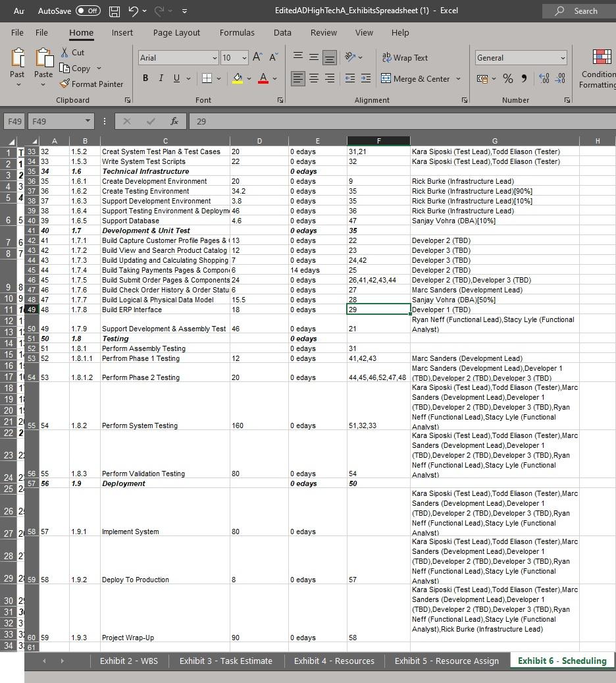Toggle italic formatting
Screen dimensions: 616x683
(159, 78)
